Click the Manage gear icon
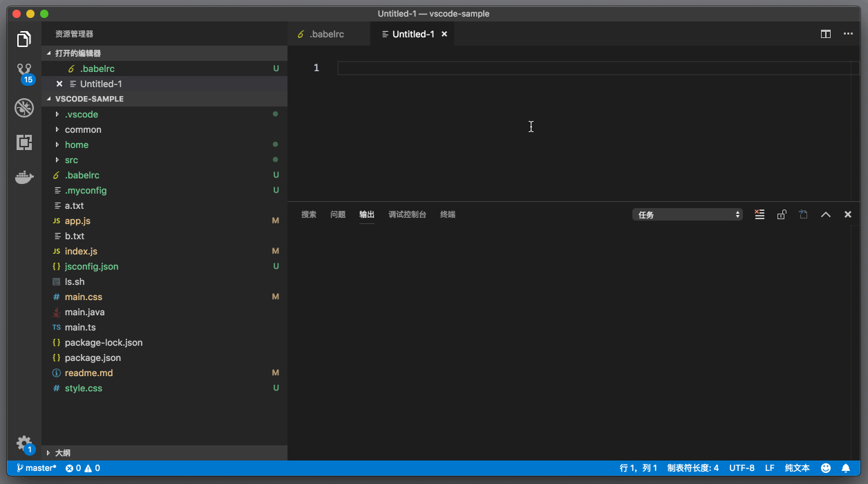The height and width of the screenshot is (484, 868). (x=24, y=443)
